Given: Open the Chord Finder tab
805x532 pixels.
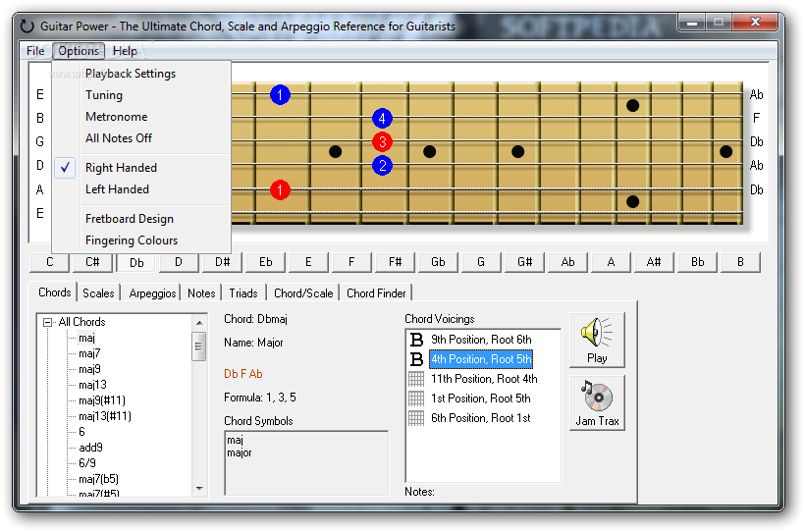Looking at the screenshot, I should pyautogui.click(x=376, y=293).
